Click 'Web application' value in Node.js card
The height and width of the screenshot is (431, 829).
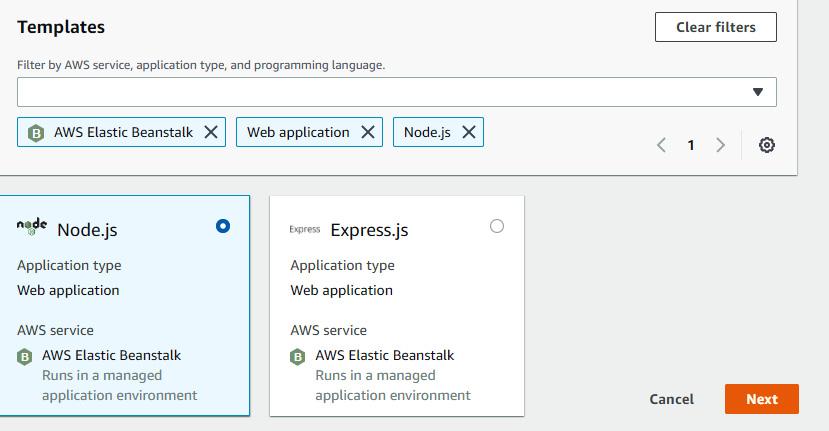point(68,290)
